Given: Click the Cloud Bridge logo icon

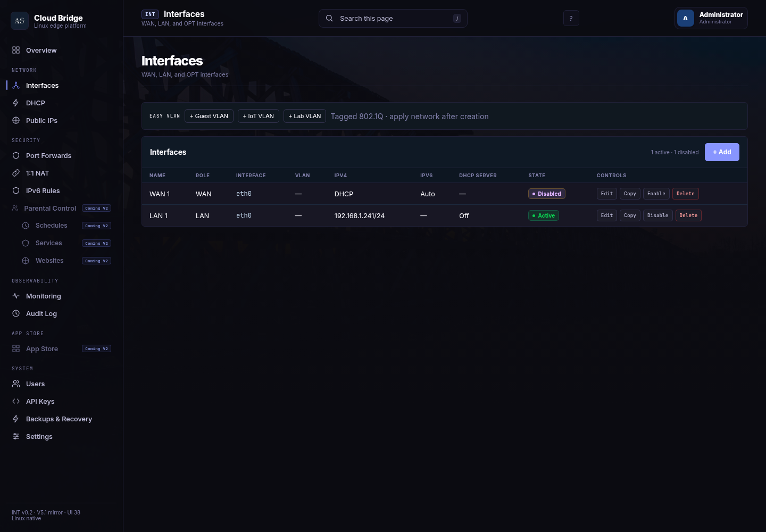Looking at the screenshot, I should pos(20,21).
